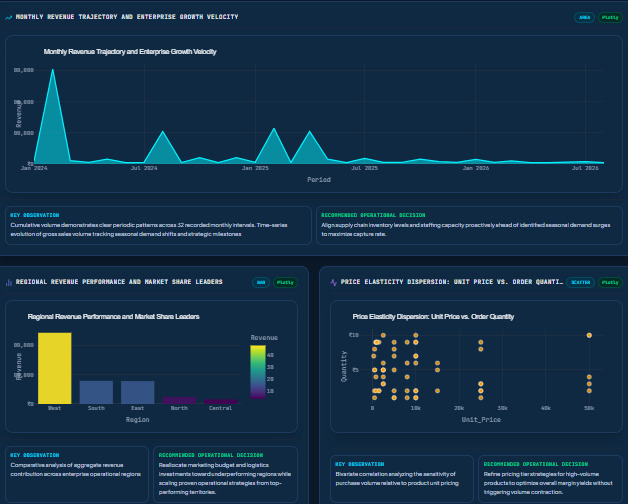Image resolution: width=628 pixels, height=504 pixels.
Task: Select the yellow West region bar
Action: click(55, 368)
